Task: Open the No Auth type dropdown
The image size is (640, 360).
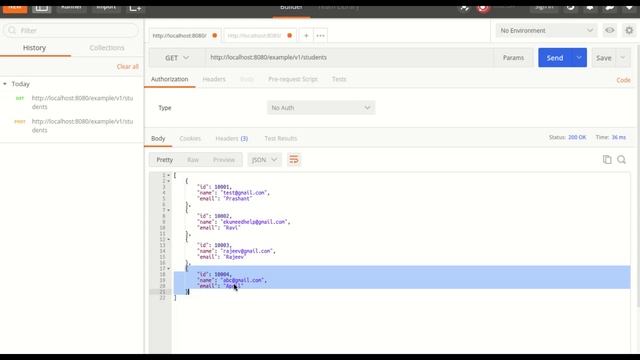Action: (321, 108)
